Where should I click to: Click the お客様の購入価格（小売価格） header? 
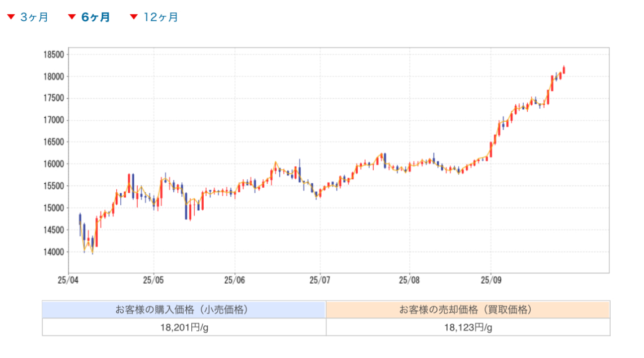(x=183, y=310)
